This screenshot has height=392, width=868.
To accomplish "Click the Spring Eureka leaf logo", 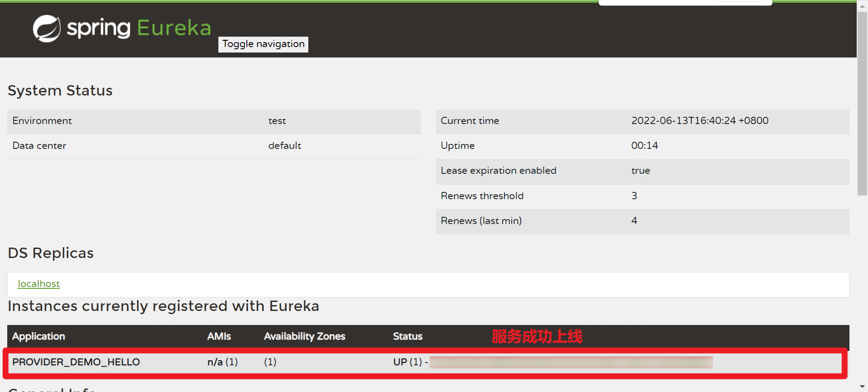I will coord(47,29).
